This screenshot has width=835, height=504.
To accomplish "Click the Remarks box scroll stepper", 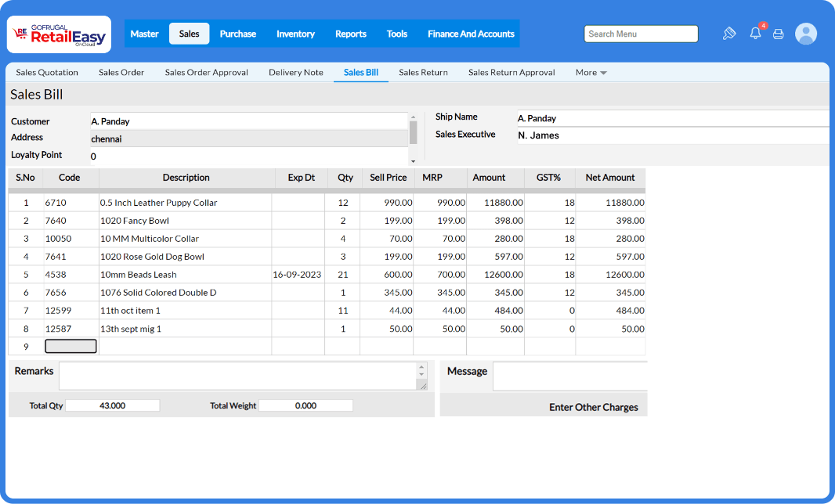I will point(422,369).
